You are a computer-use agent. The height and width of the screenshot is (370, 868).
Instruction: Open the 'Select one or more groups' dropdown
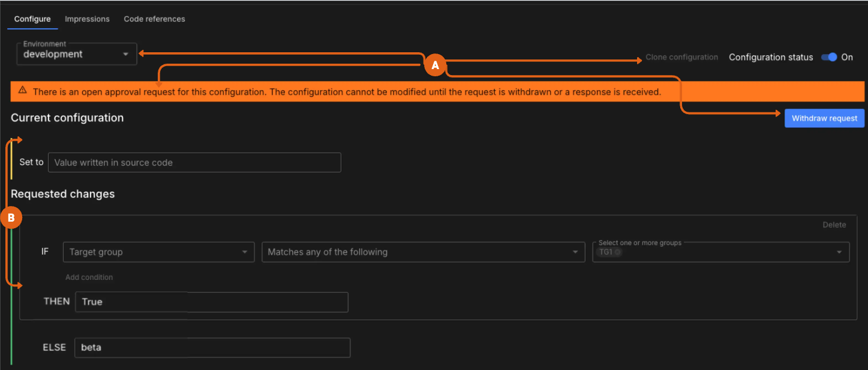720,252
